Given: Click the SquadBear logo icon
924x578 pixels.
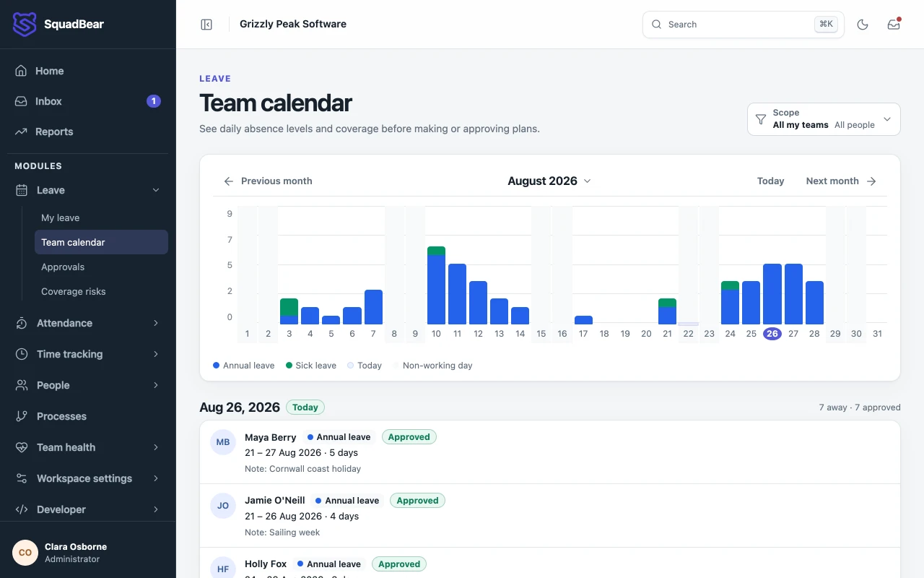Looking at the screenshot, I should 25,25.
